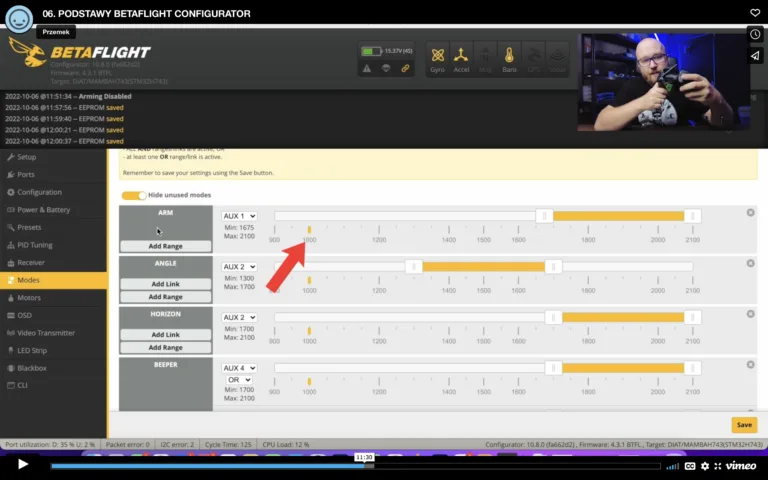Click the Accel sensor icon
Viewport: 768px width, 480px height.
coord(461,59)
